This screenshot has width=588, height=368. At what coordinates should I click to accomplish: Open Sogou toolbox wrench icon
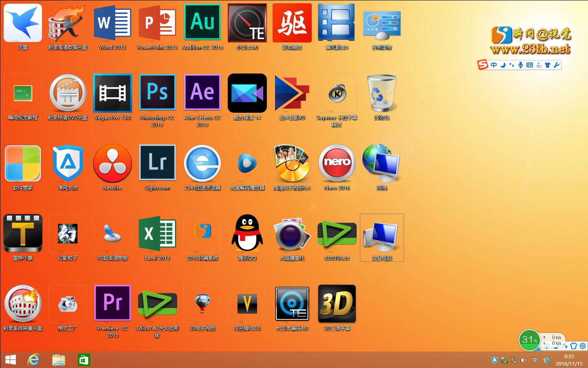(556, 65)
